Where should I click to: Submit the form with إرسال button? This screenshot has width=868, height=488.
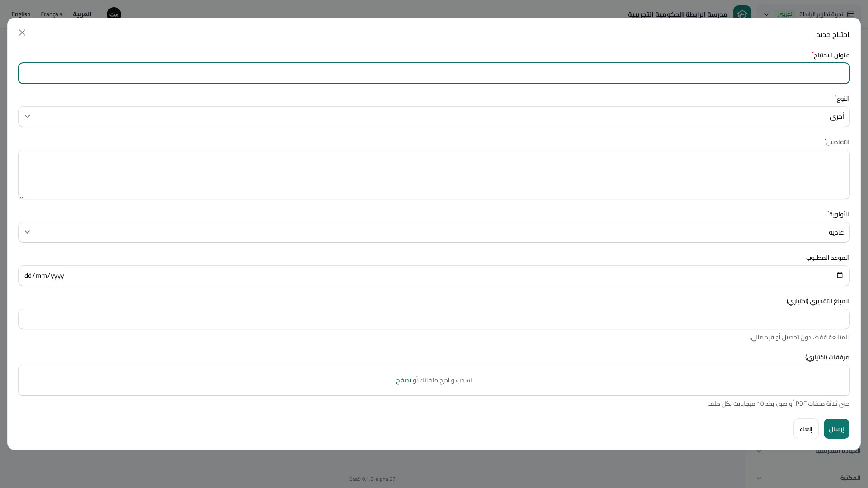[836, 429]
